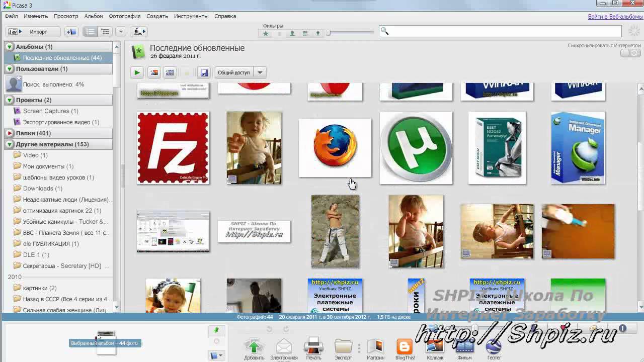Collapse the Альбомы section
The image size is (644, 362).
[10, 47]
